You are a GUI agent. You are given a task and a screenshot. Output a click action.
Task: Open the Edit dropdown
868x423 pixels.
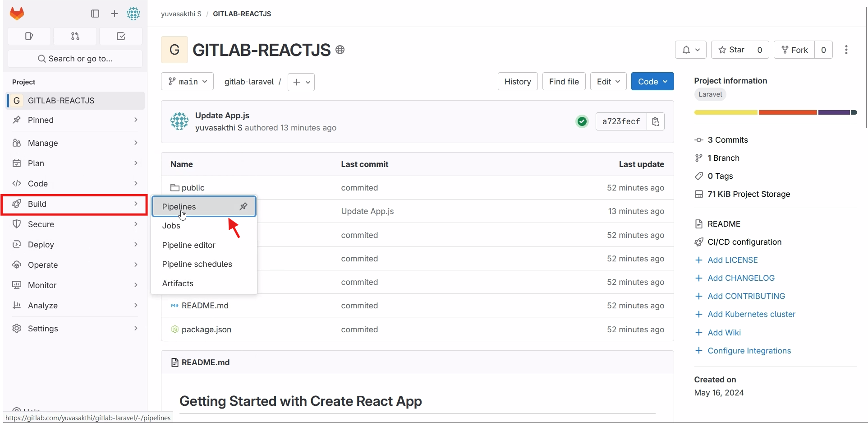pos(608,82)
